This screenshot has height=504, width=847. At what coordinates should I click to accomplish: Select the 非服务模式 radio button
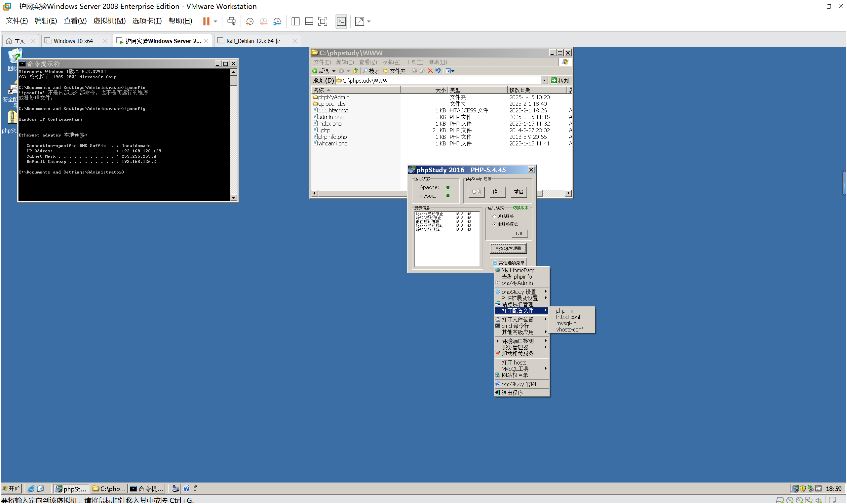494,224
